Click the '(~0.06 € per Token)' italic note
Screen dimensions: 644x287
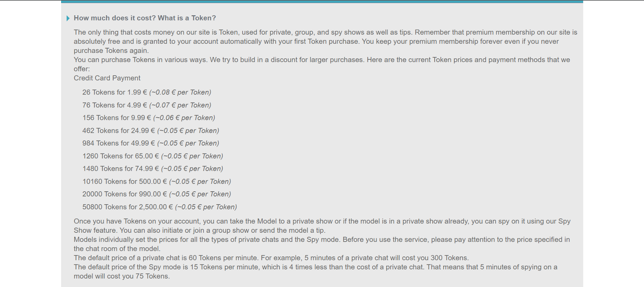click(x=184, y=118)
